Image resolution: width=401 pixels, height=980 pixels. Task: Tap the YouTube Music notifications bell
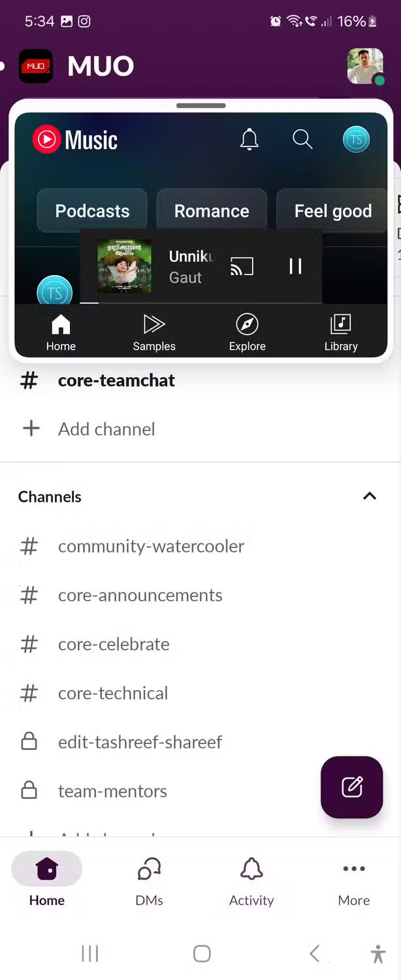pyautogui.click(x=249, y=139)
